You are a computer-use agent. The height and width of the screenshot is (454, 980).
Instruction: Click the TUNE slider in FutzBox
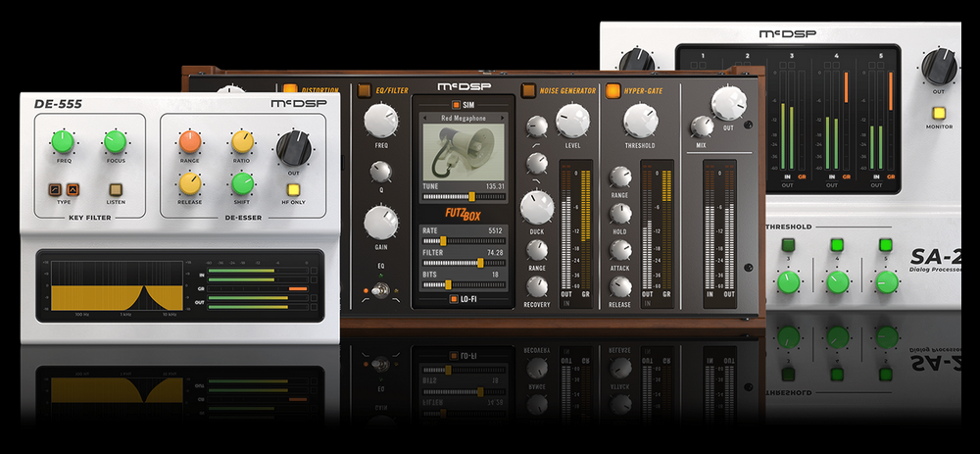pyautogui.click(x=464, y=196)
